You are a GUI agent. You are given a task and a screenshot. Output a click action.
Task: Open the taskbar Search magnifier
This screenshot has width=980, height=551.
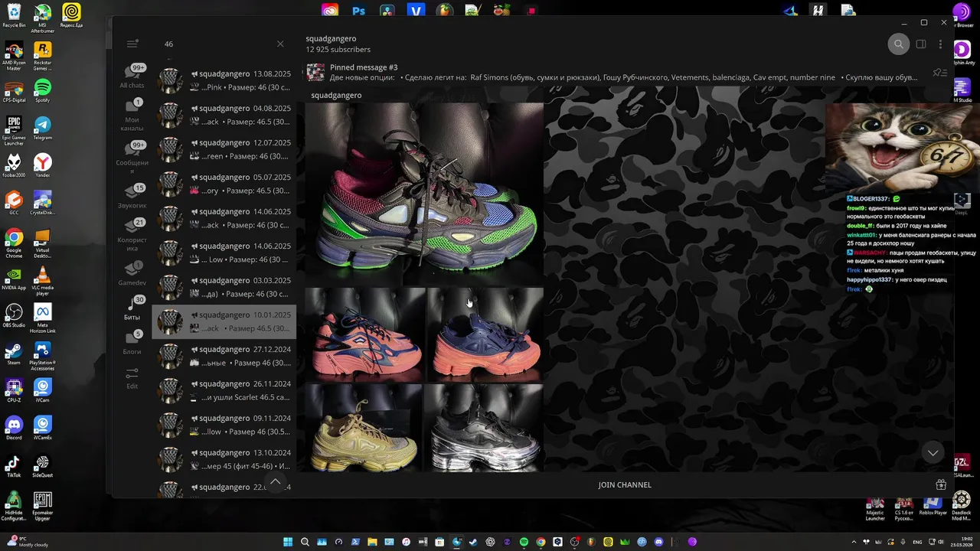click(x=305, y=542)
